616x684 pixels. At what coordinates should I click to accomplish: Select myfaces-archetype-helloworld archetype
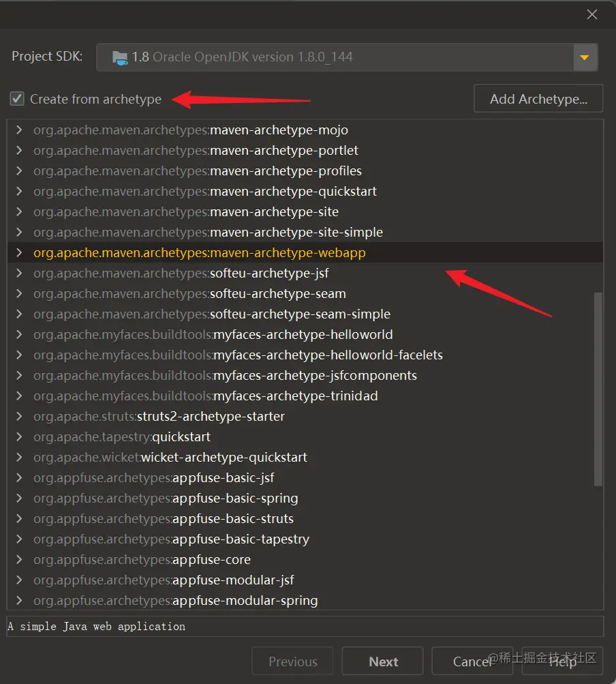[213, 335]
